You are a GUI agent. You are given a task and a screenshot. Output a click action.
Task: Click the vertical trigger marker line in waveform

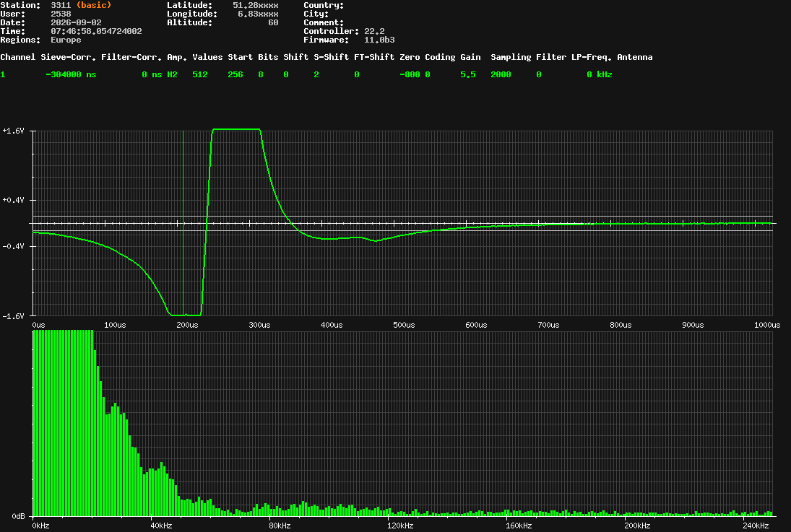pos(183,223)
